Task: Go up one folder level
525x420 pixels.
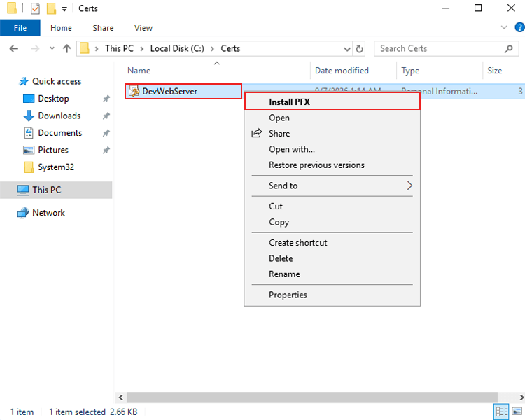Action: (67, 49)
